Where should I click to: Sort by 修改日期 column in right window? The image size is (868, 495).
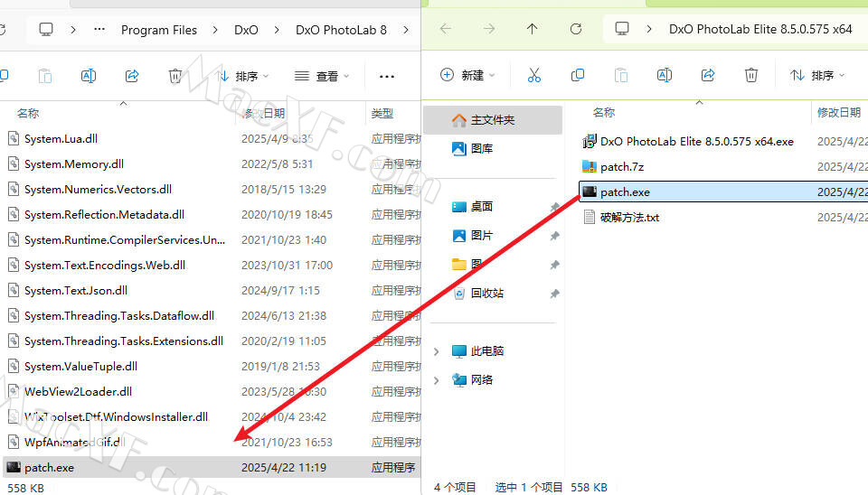pos(839,112)
